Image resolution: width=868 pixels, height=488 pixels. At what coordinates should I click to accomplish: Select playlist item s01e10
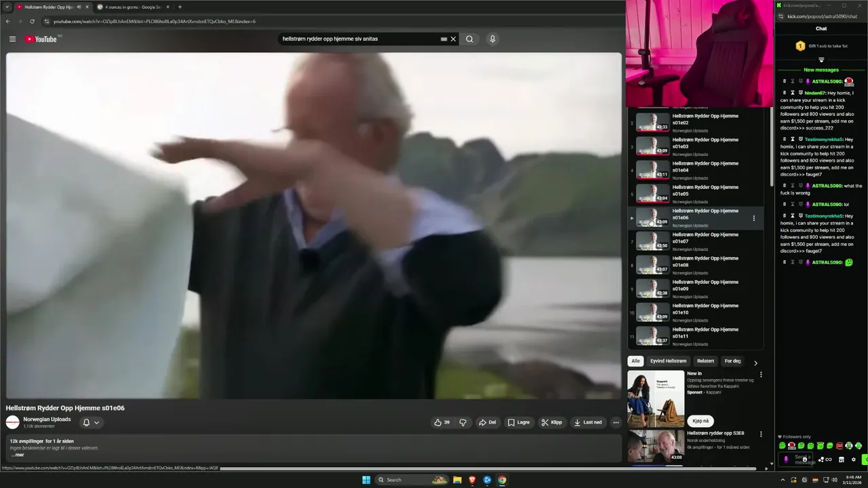tap(695, 312)
